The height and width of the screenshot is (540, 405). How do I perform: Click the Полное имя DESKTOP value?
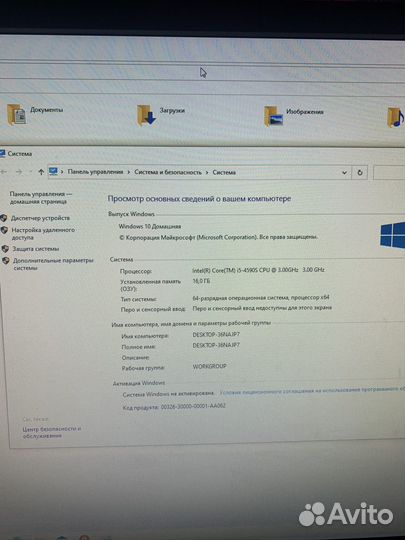click(x=216, y=345)
